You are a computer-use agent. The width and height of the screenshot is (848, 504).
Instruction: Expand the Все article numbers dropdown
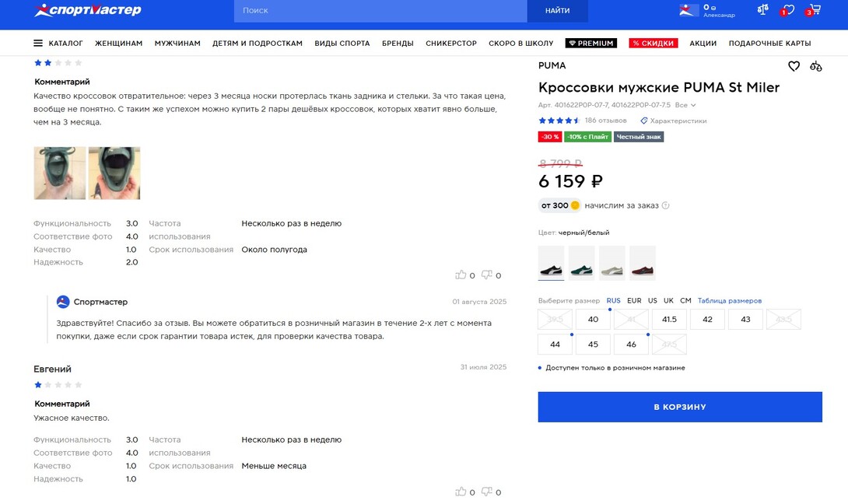(x=685, y=105)
